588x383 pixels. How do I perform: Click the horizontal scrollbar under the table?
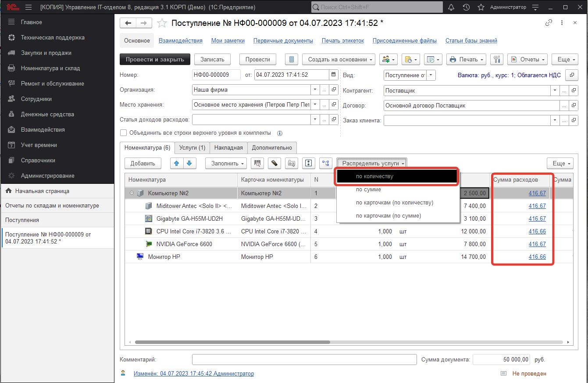click(232, 342)
